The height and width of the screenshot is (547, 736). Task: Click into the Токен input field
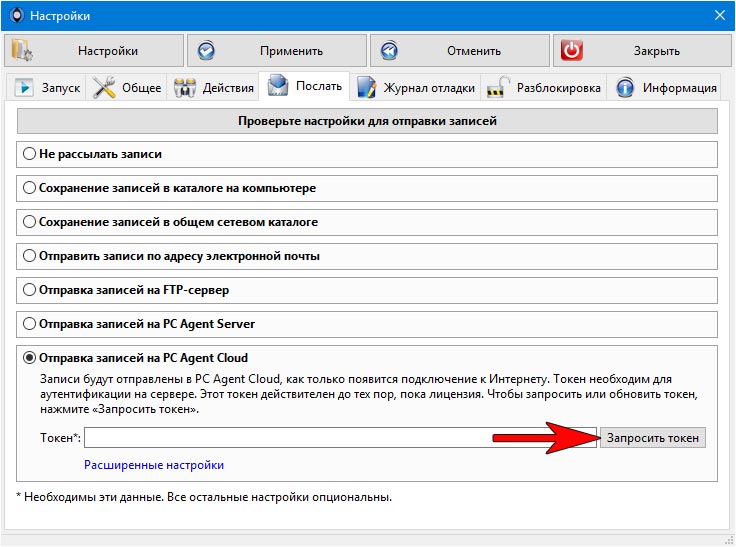tap(340, 439)
